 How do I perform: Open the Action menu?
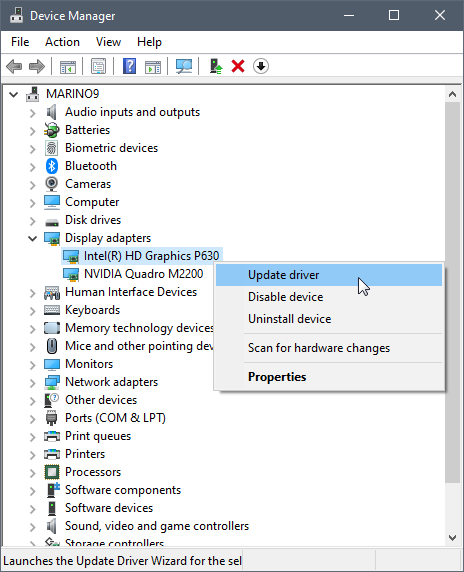coord(62,42)
